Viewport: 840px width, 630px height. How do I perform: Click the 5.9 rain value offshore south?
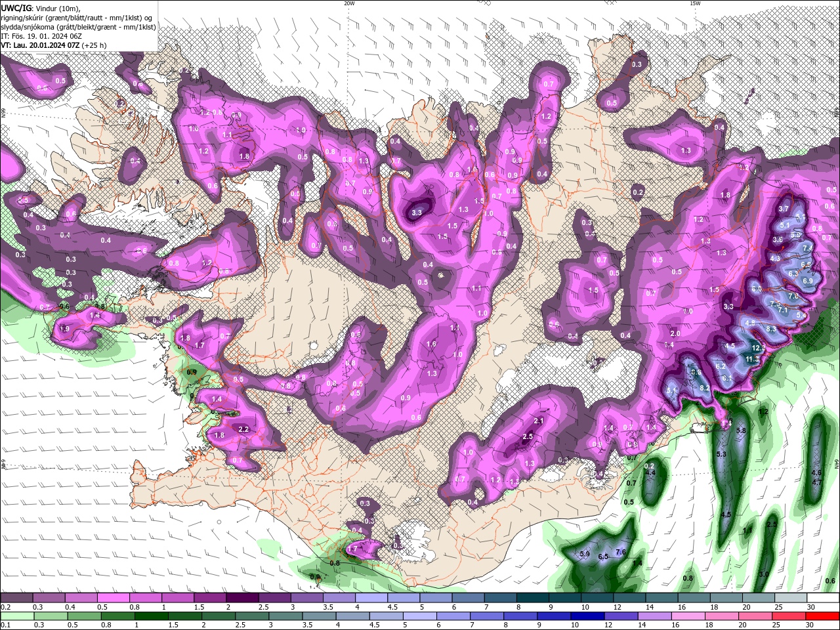[585, 555]
